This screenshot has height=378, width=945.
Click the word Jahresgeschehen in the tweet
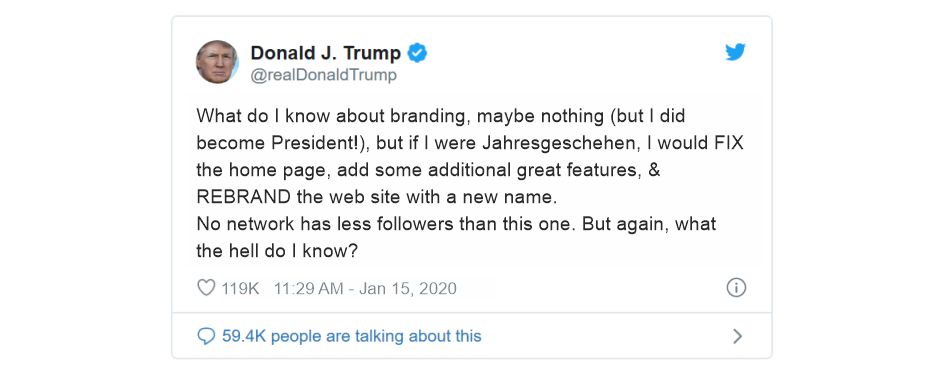pos(545,143)
